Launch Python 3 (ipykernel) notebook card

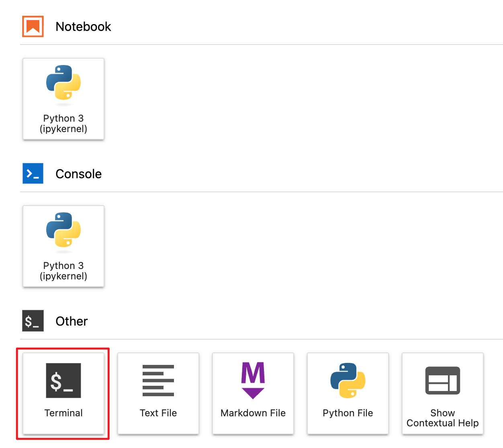63,99
